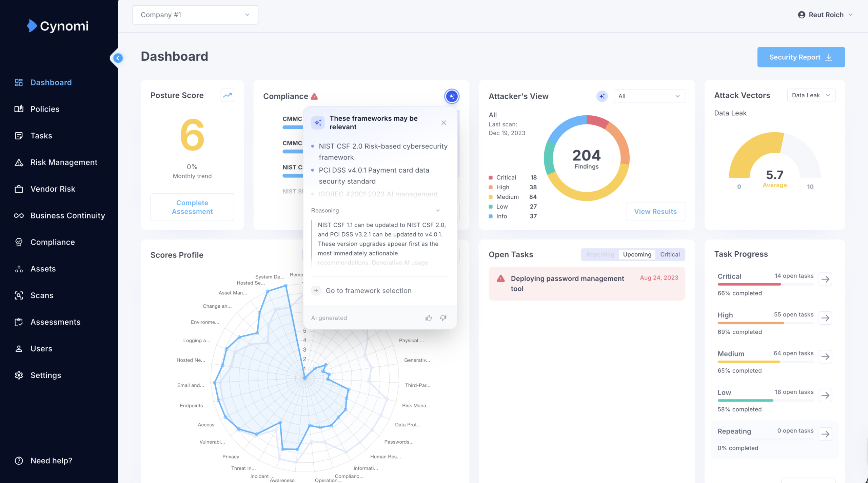Click the Tasks note icon

(x=19, y=136)
